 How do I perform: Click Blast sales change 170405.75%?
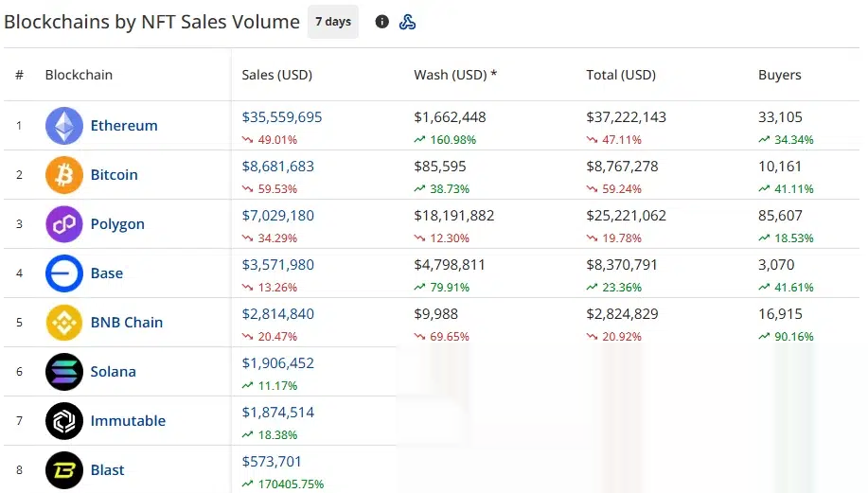(x=283, y=484)
